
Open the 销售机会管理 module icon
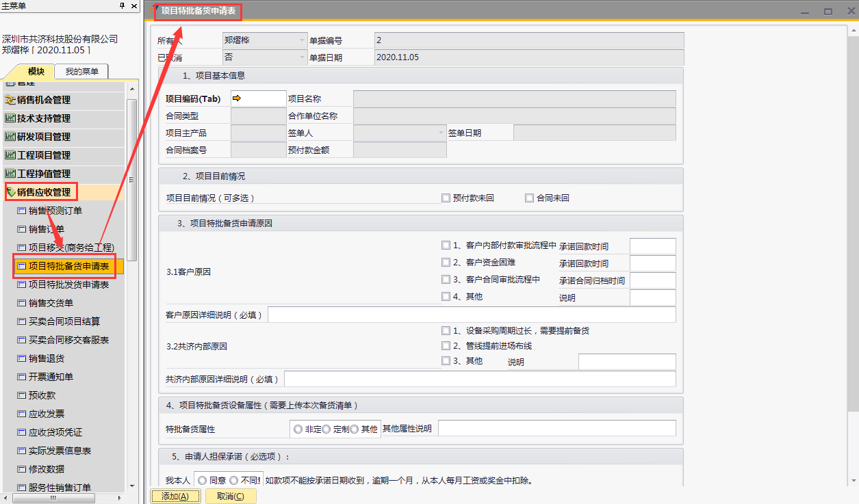10,100
